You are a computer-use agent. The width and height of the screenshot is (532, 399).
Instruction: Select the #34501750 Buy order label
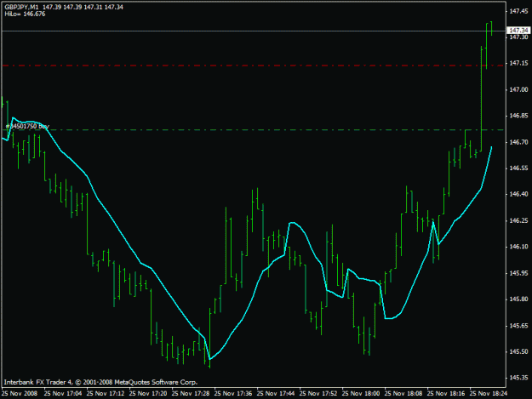click(27, 127)
